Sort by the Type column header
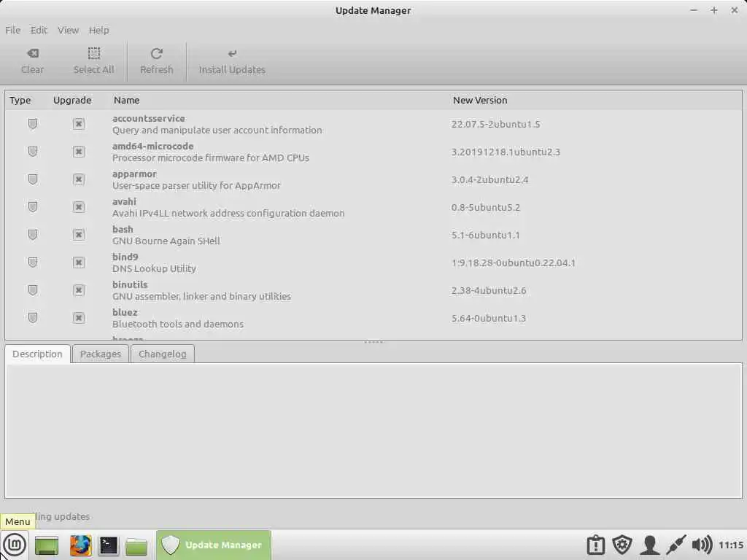 pos(20,101)
